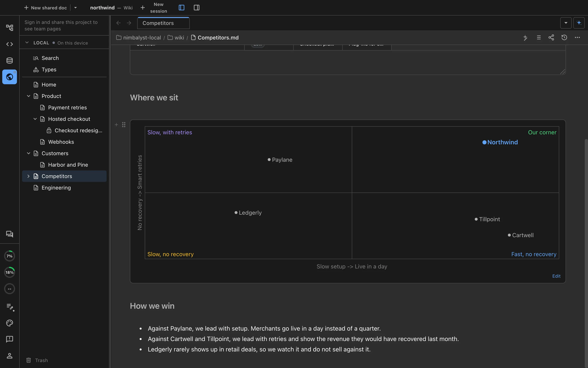Viewport: 588px width, 368px height.
Task: Open the code view icon in left rail
Action: (x=9, y=44)
